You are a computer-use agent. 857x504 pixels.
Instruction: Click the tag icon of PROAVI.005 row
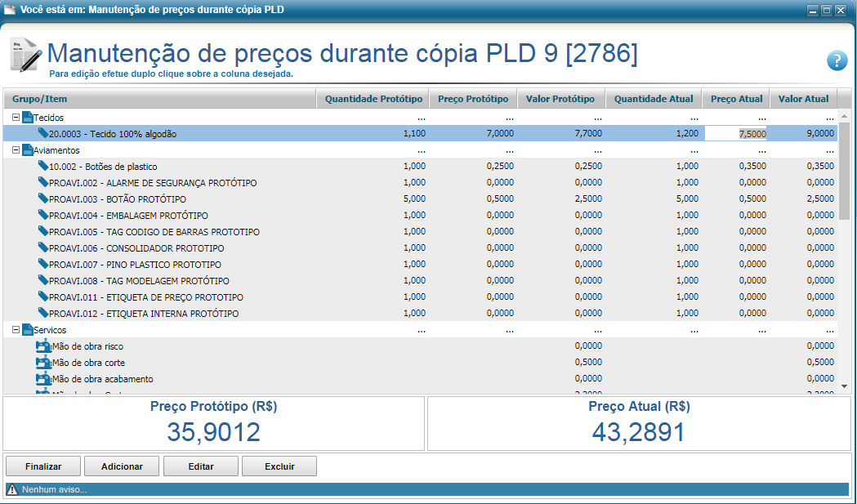(x=43, y=231)
